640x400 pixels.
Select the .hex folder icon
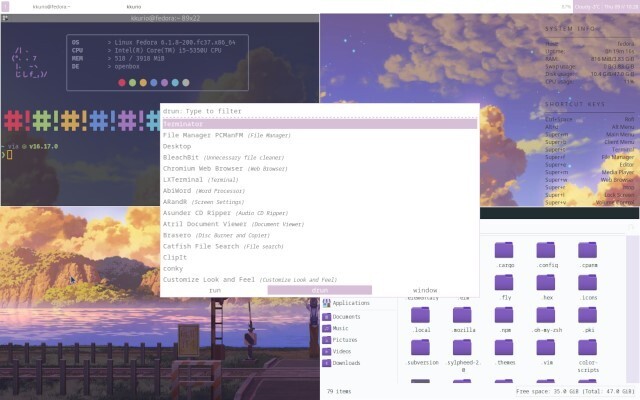[x=546, y=282]
